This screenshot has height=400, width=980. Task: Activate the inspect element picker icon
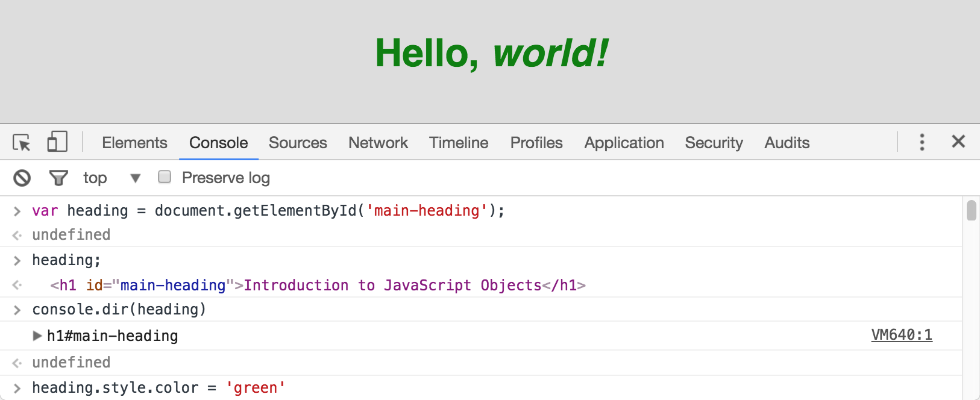pos(22,143)
